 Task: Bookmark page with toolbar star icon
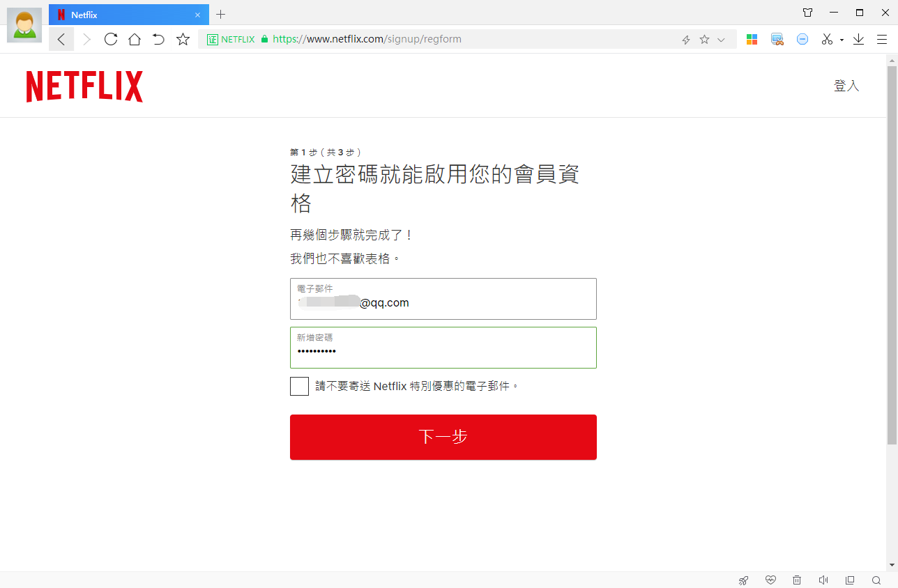pos(183,39)
